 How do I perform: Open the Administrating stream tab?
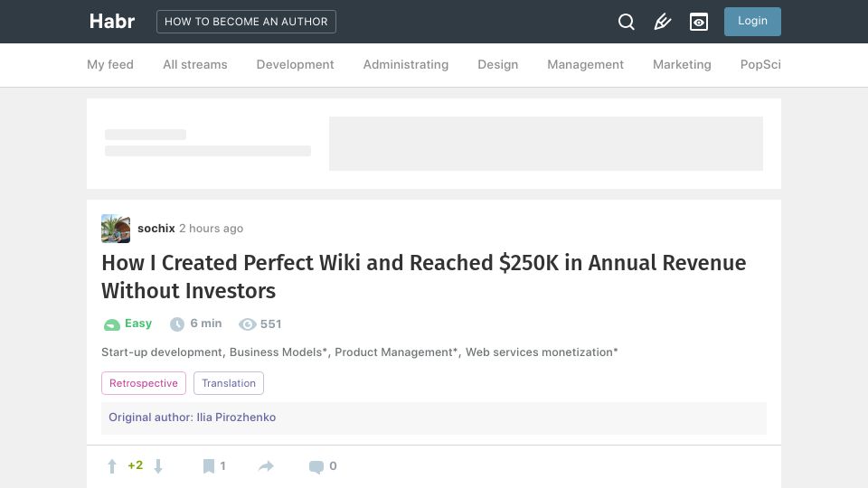pos(406,65)
